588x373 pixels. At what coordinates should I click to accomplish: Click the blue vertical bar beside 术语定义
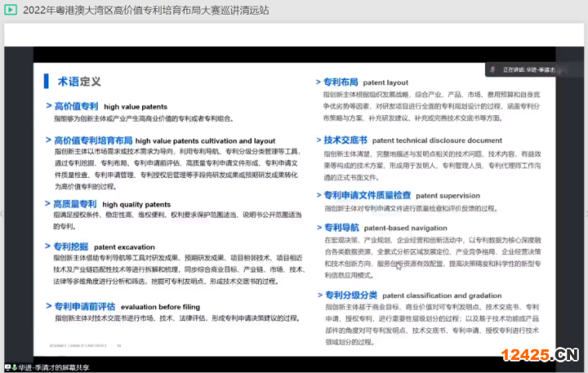click(44, 82)
